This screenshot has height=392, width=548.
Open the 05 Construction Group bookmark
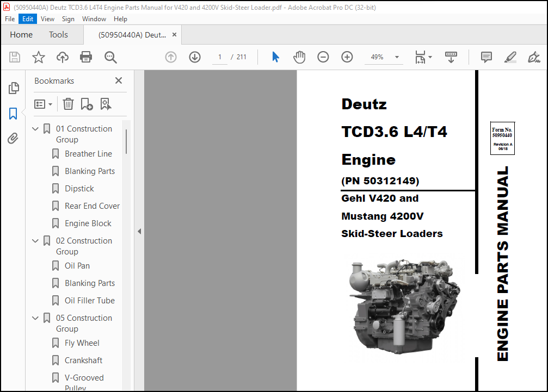click(x=84, y=323)
